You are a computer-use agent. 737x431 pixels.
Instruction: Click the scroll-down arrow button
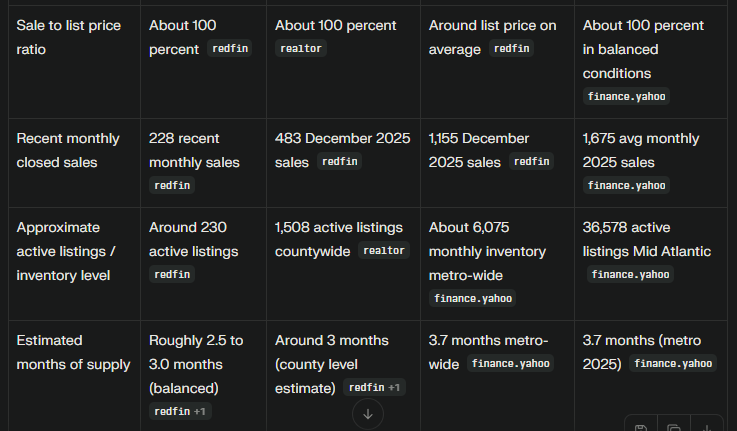(x=367, y=413)
